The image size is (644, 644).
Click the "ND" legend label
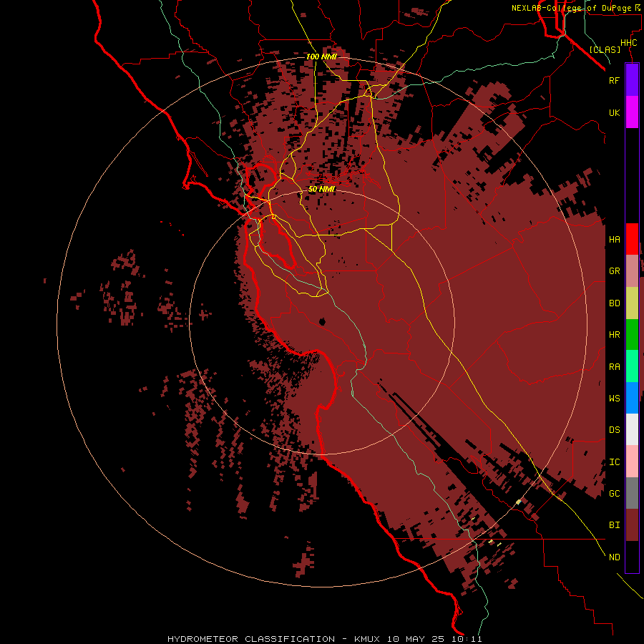[614, 557]
